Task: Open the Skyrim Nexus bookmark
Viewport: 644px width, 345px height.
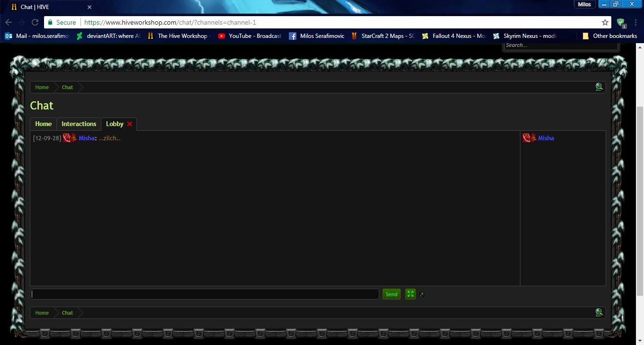Action: click(525, 36)
